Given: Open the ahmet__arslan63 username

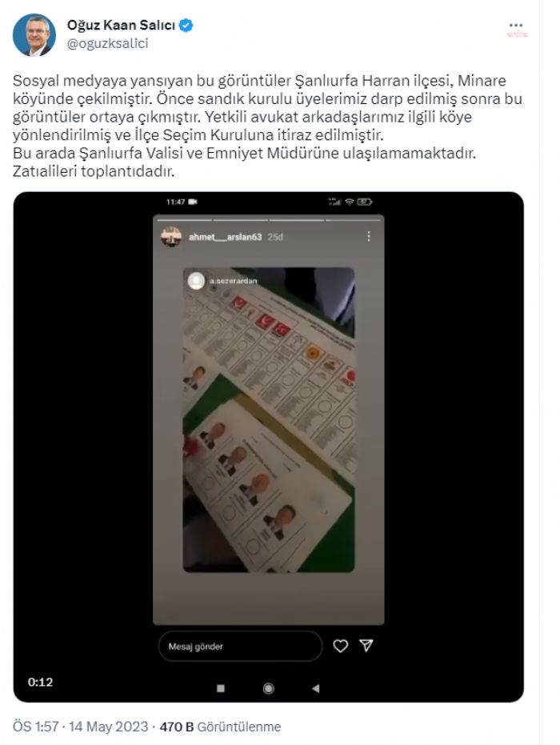Looking at the screenshot, I should coord(225,237).
